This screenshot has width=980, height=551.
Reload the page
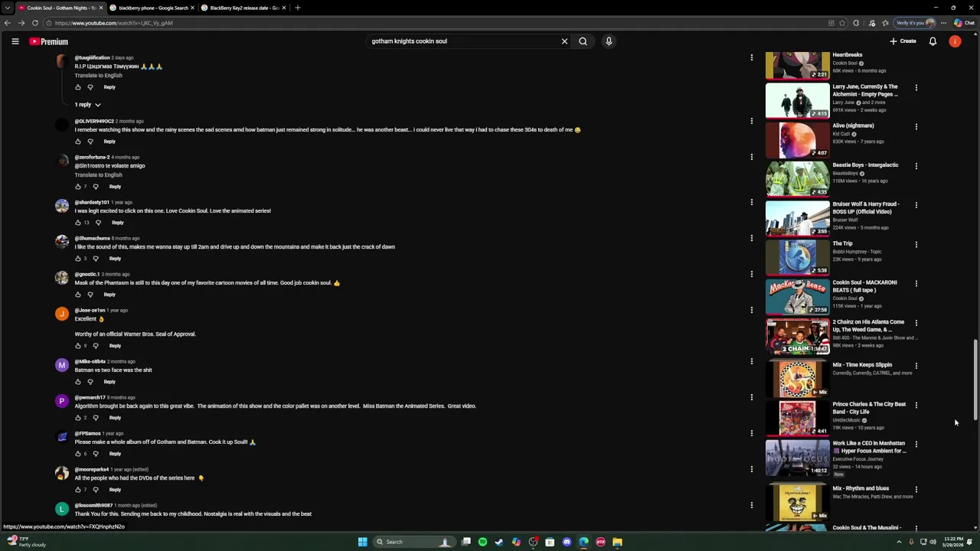pos(34,23)
